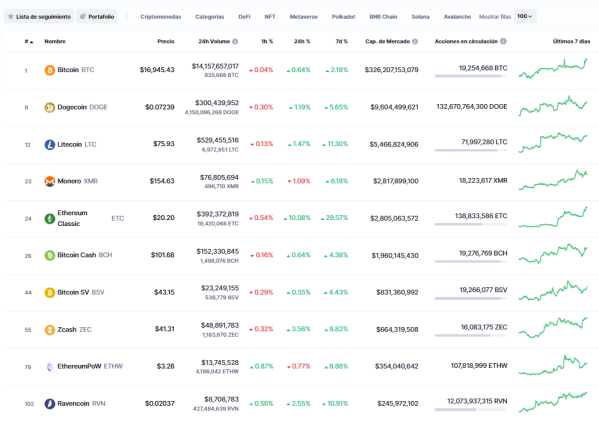Open the Zcash ZEC name link
This screenshot has width=599, height=422.
pos(74,329)
